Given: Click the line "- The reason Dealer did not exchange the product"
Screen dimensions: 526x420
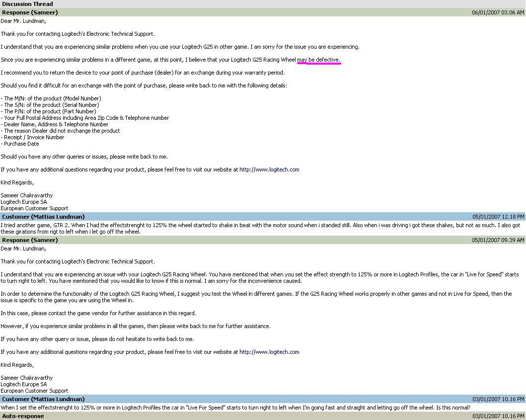Looking at the screenshot, I should tap(60, 131).
